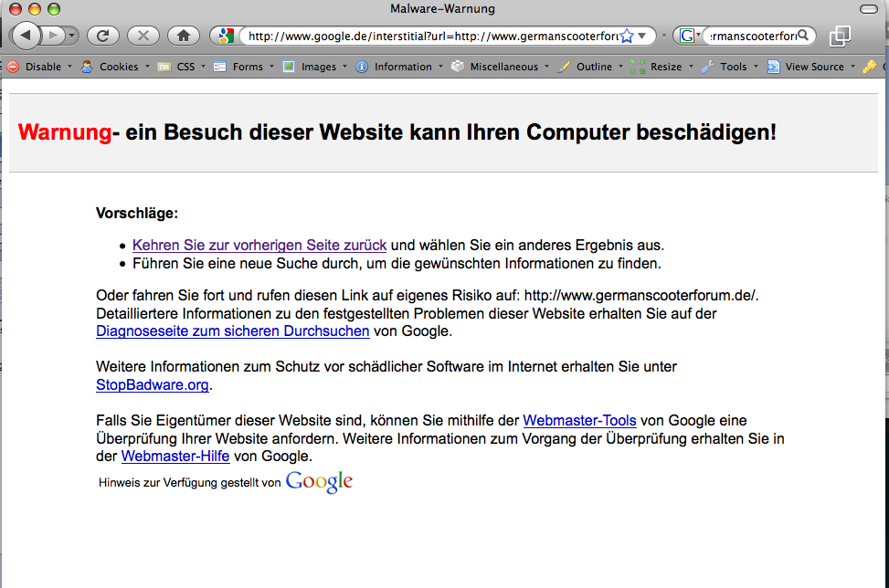Screen dimensions: 889x588
Task: Click the CSS icon
Action: pos(164,67)
